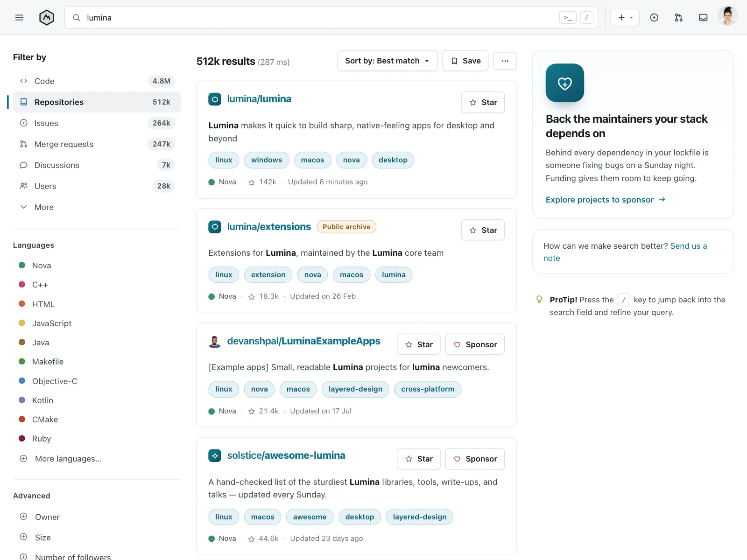
Task: Open the command palette icon
Action: coord(568,18)
